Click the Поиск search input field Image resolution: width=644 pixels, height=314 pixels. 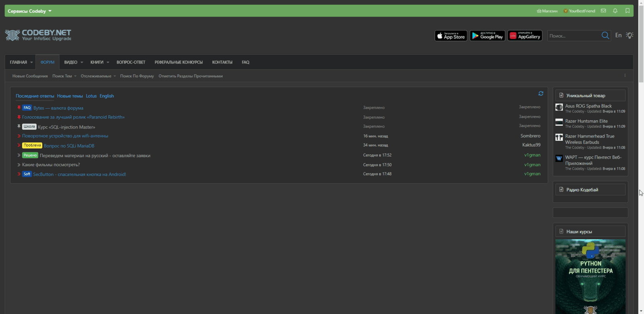pyautogui.click(x=574, y=36)
